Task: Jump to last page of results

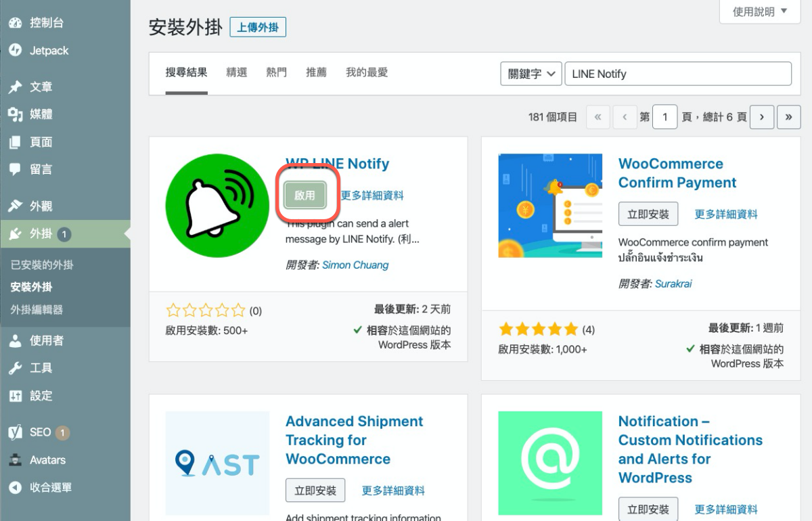Action: pos(789,117)
